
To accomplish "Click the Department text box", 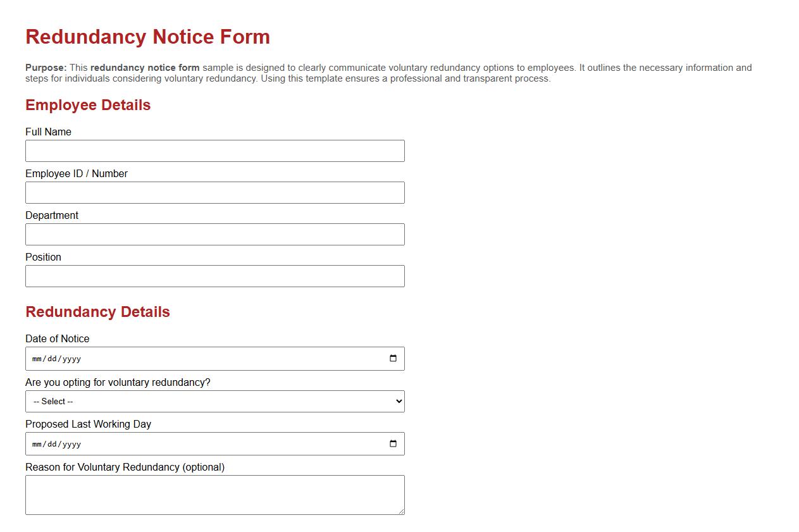I will coord(214,234).
